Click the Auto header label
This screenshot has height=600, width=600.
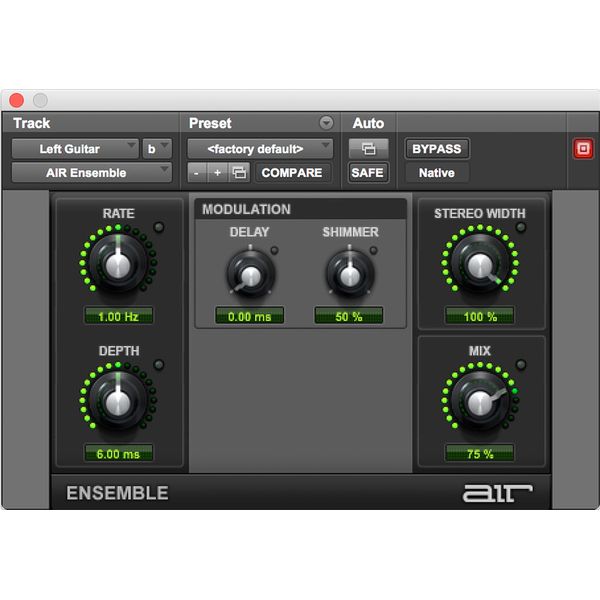[368, 123]
